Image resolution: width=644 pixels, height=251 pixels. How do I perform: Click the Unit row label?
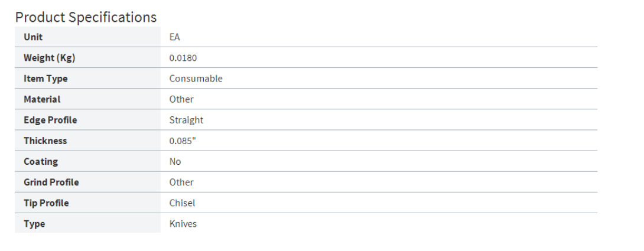tap(33, 37)
